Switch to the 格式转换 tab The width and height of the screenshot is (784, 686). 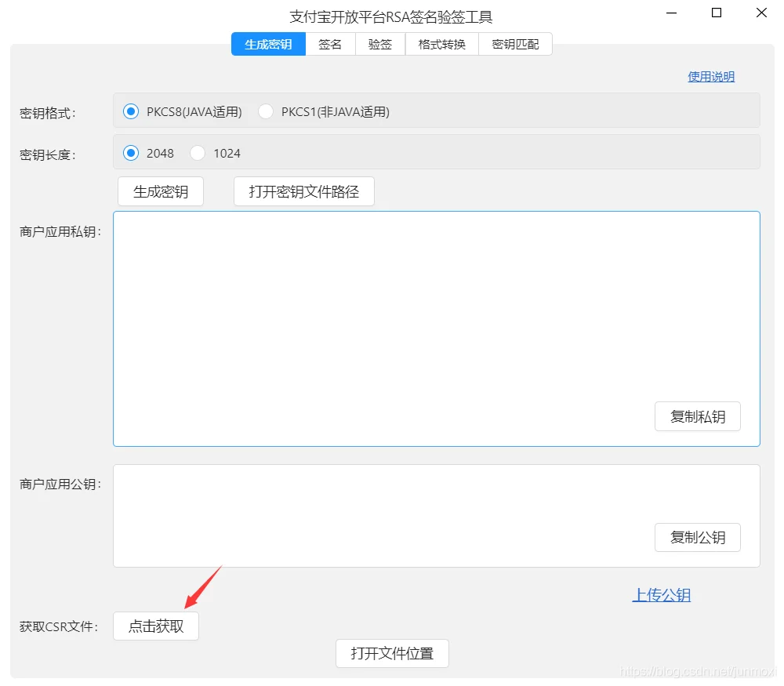441,44
